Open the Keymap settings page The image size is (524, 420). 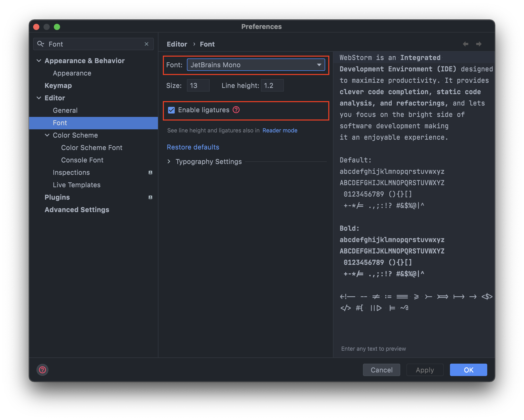(x=58, y=86)
